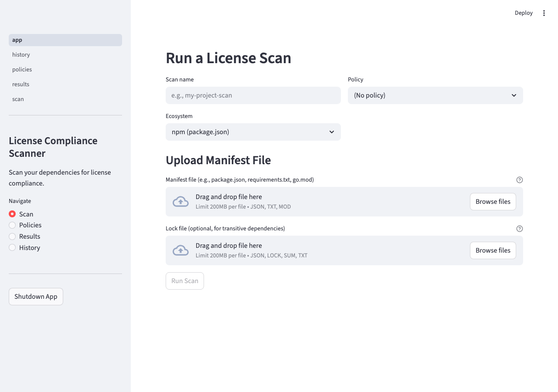558x392 pixels.
Task: Select the Results radio button
Action: coord(12,236)
